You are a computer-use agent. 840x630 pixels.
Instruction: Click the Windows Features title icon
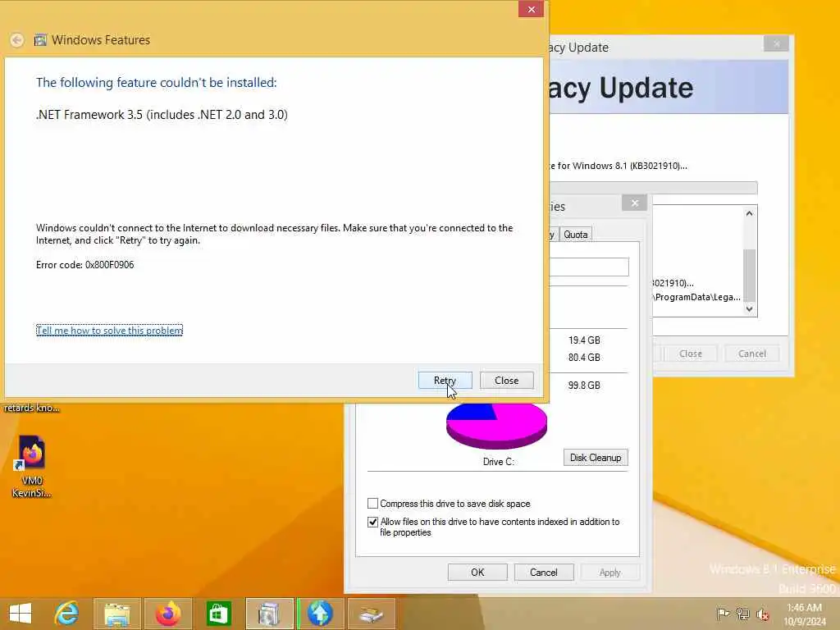click(x=40, y=40)
